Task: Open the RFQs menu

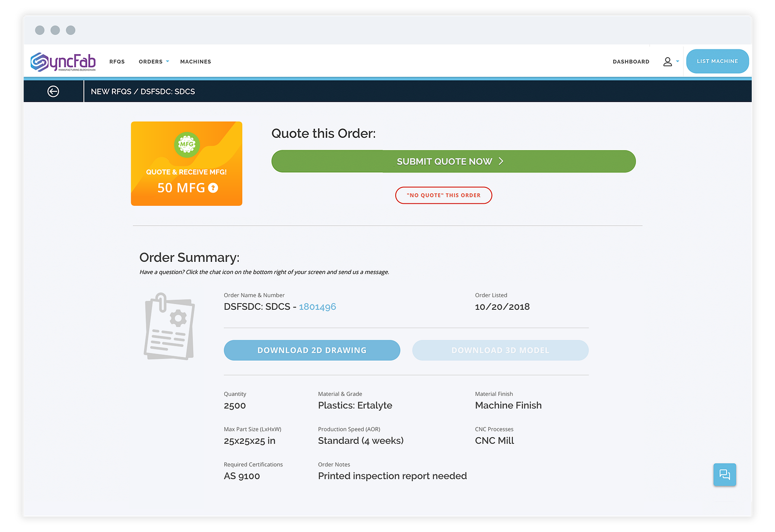Action: [x=117, y=61]
